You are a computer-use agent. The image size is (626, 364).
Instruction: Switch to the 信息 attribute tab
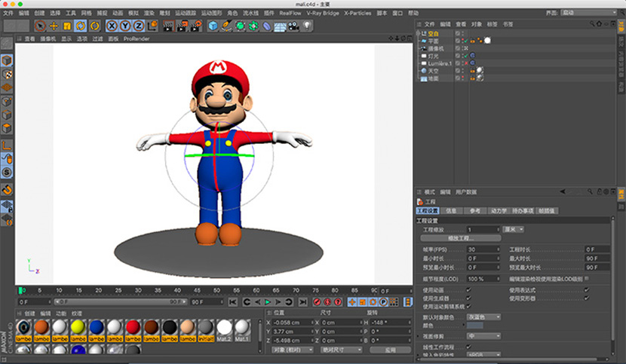pyautogui.click(x=451, y=211)
